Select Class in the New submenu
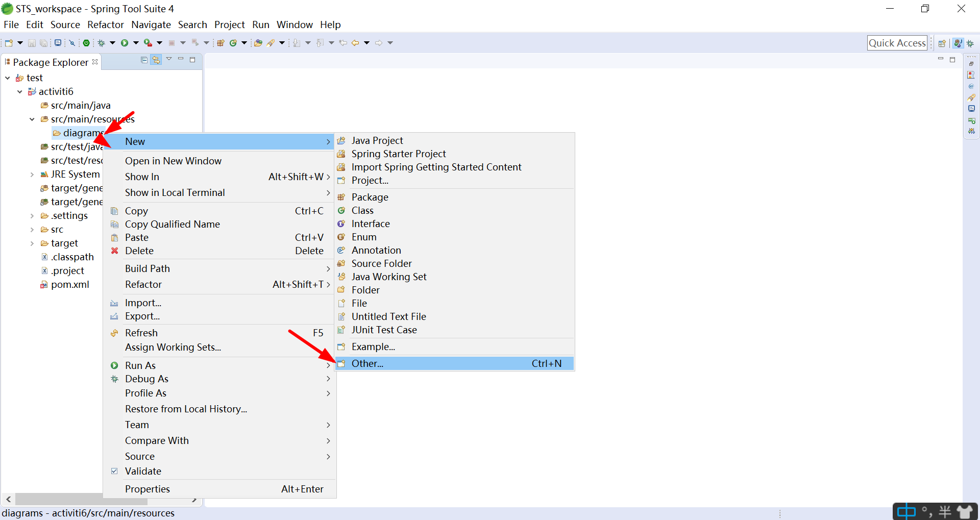Screen dimensions: 980x520 (x=455, y=210)
